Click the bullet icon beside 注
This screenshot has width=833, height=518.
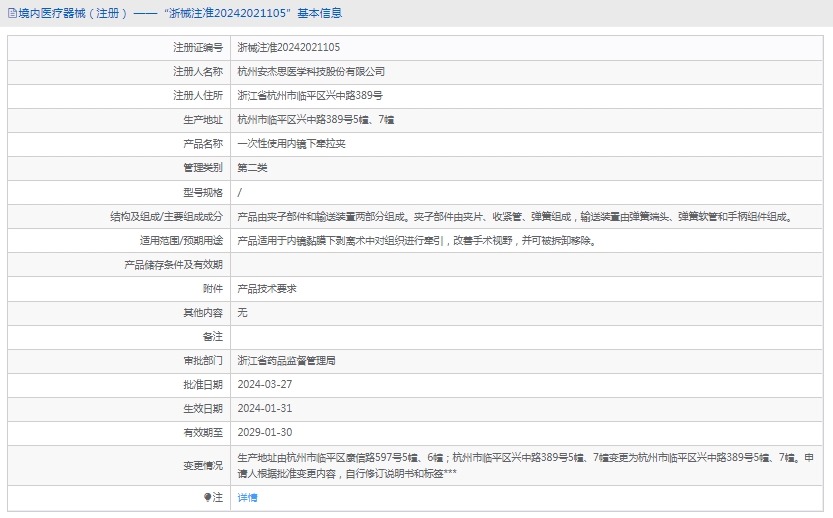(x=208, y=497)
